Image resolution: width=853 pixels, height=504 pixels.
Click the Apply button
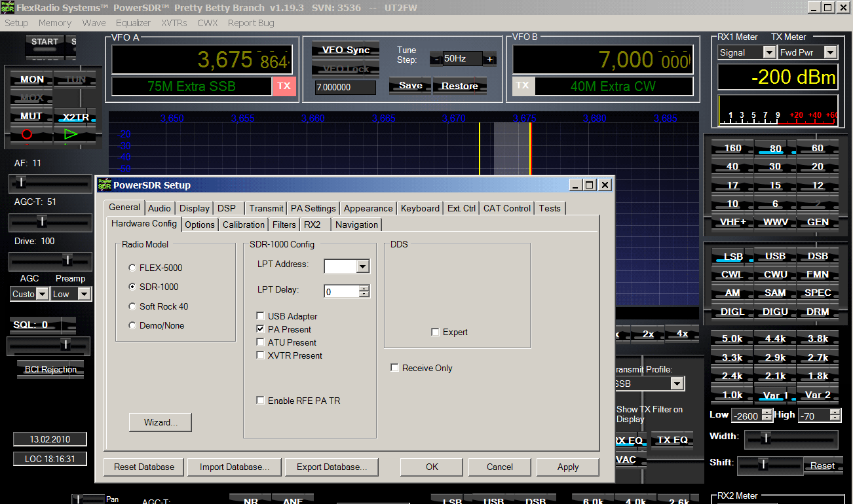point(567,467)
